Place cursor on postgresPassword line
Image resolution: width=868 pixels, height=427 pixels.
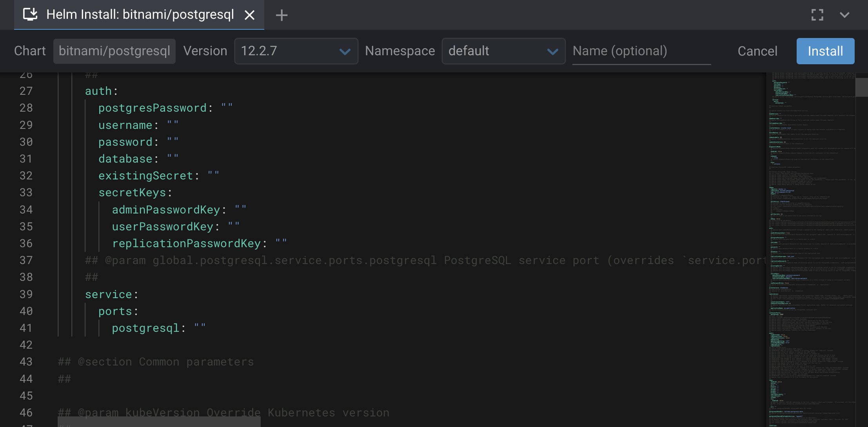coord(152,108)
